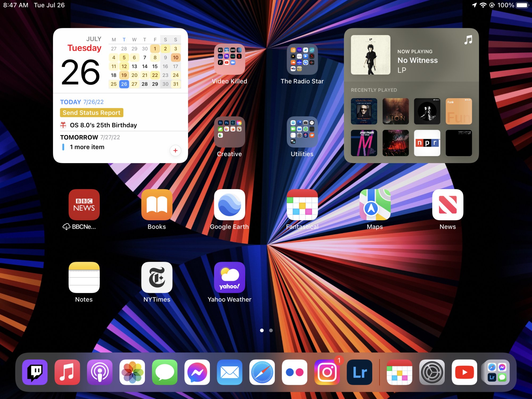Open the No Witness album artwork

point(371,55)
